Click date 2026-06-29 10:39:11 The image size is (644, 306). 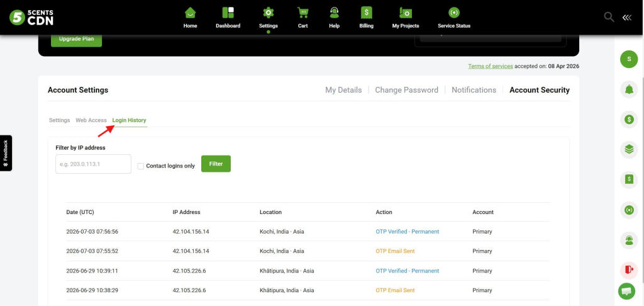tap(92, 271)
